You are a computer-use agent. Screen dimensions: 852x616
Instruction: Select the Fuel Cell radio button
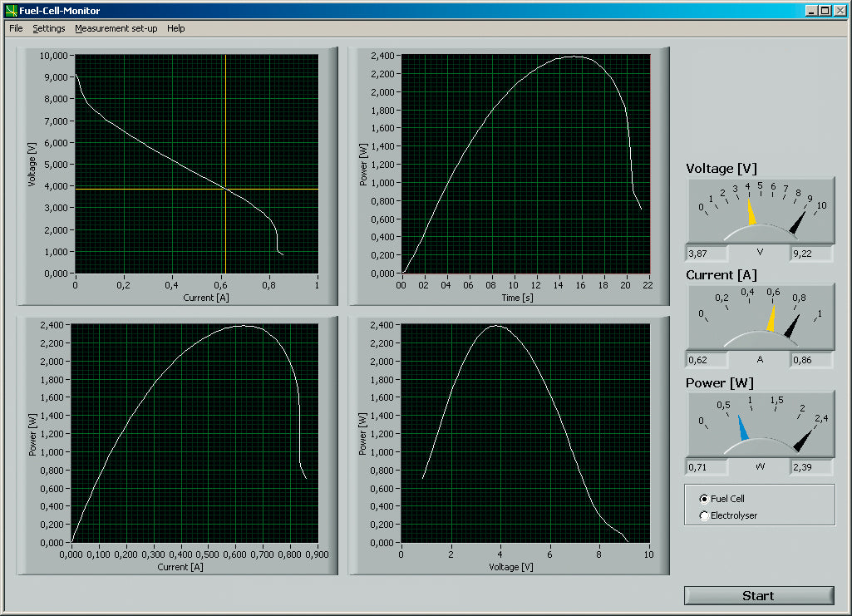pyautogui.click(x=704, y=499)
